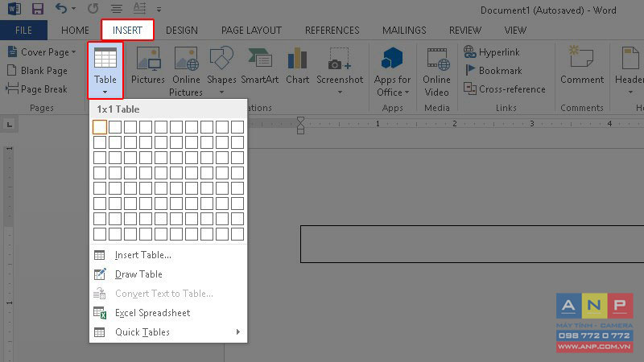The height and width of the screenshot is (362, 644).
Task: Open the Cover Page gallery
Action: click(x=42, y=52)
